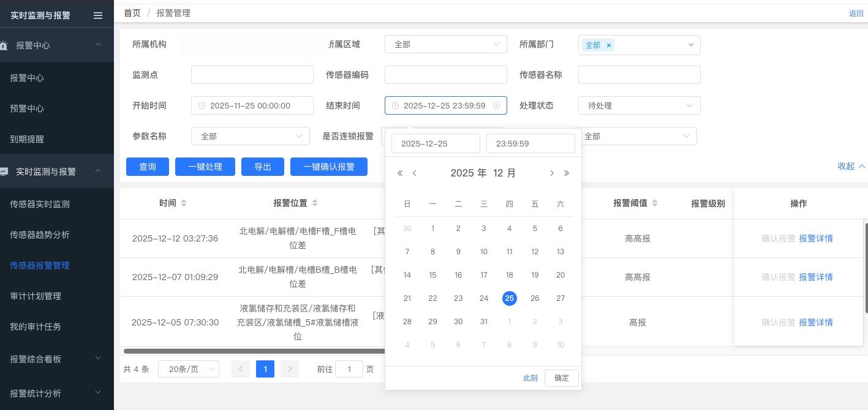Click the 一键确认报警 button
Image resolution: width=868 pixels, height=410 pixels.
click(328, 167)
